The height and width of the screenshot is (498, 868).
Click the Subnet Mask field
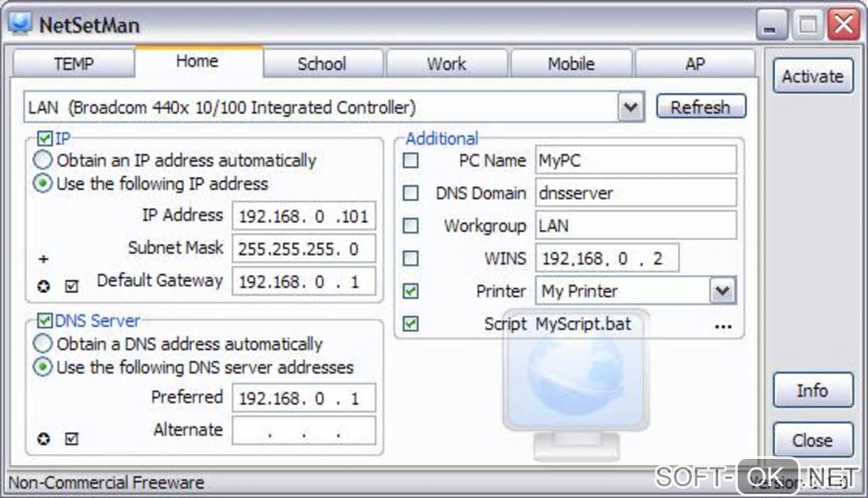click(304, 249)
